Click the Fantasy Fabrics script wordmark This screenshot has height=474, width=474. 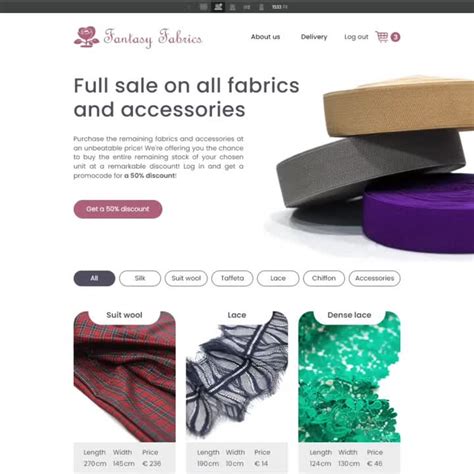coord(153,38)
